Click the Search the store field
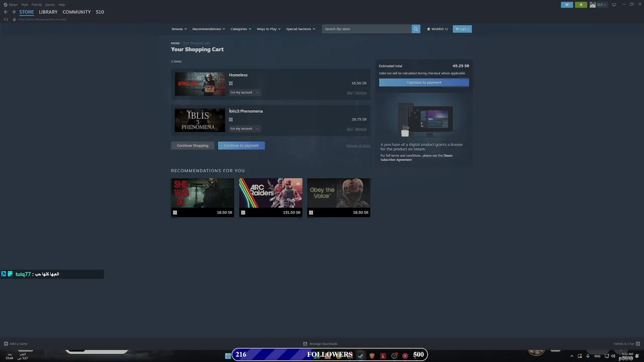This screenshot has height=362, width=644. (x=367, y=29)
